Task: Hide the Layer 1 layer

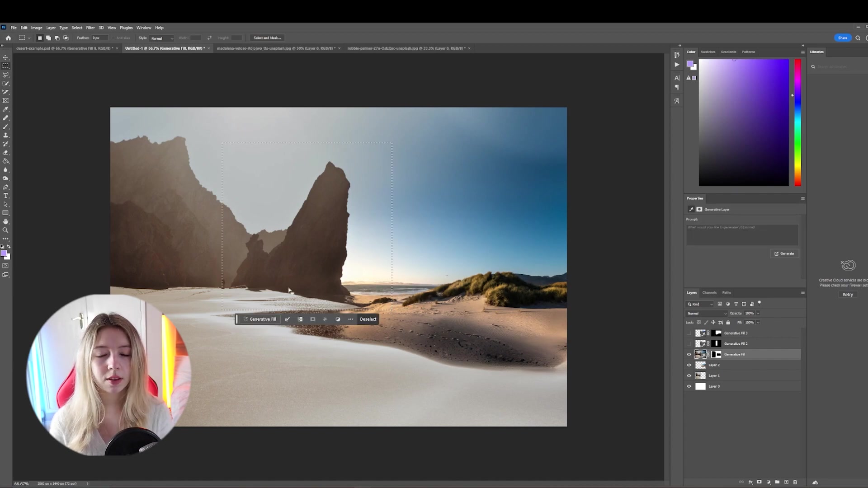Action: click(689, 375)
